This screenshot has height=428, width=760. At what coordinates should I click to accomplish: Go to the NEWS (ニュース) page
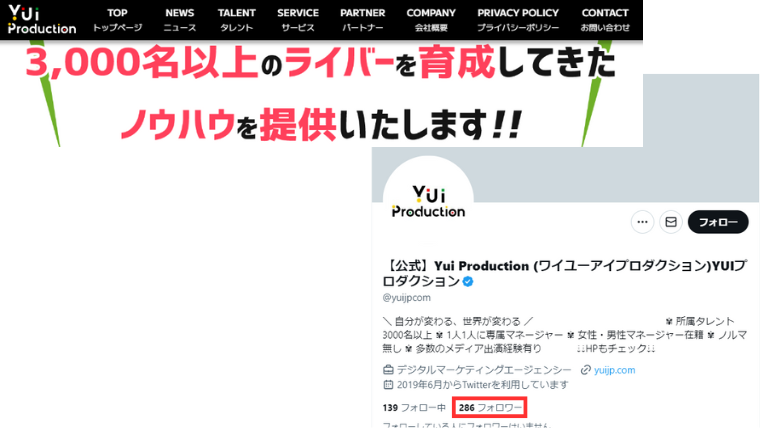pos(180,20)
